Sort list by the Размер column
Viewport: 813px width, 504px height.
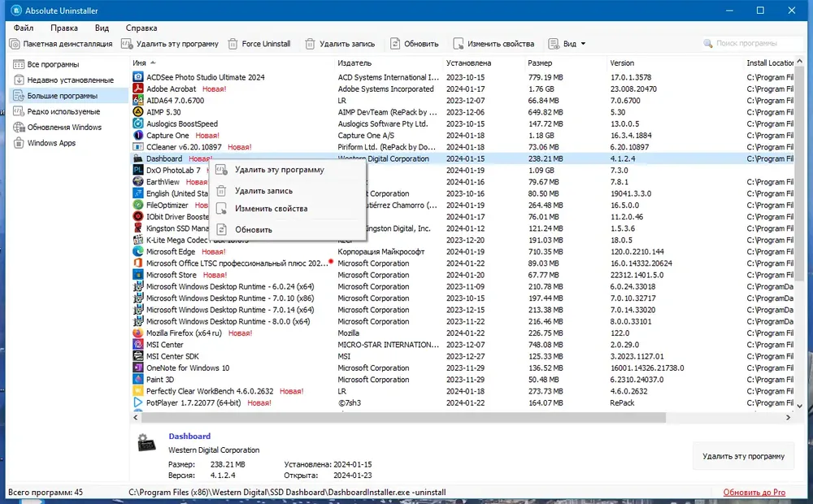coord(540,63)
